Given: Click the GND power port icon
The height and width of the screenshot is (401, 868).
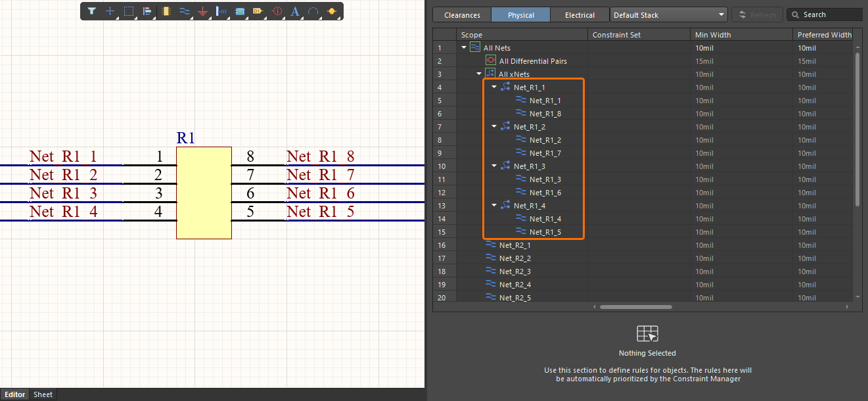Looking at the screenshot, I should (202, 12).
